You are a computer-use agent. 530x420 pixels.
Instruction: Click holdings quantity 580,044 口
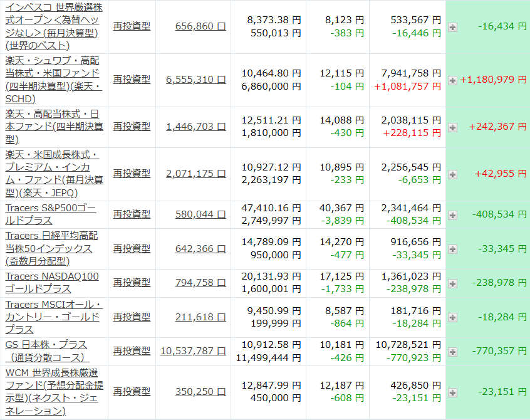point(200,214)
